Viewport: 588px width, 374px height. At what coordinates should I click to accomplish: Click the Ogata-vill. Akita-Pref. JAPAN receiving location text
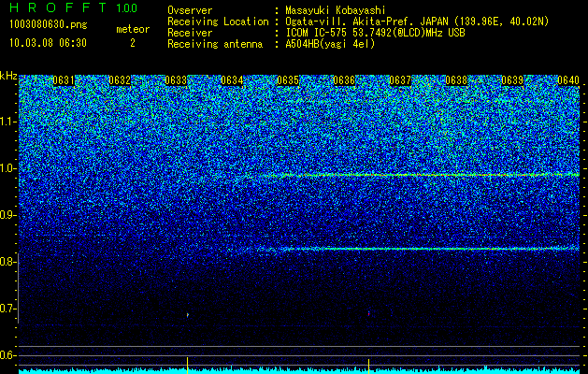coord(417,22)
